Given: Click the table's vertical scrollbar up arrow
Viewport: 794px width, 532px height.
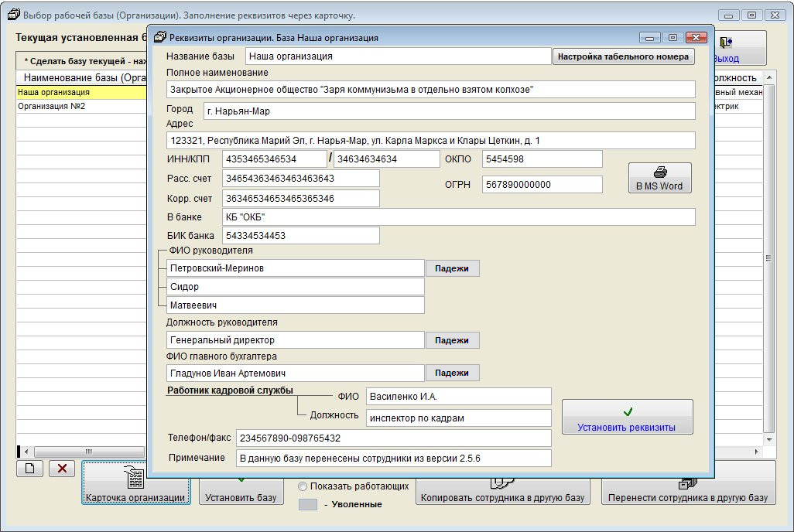Looking at the screenshot, I should coord(769,78).
